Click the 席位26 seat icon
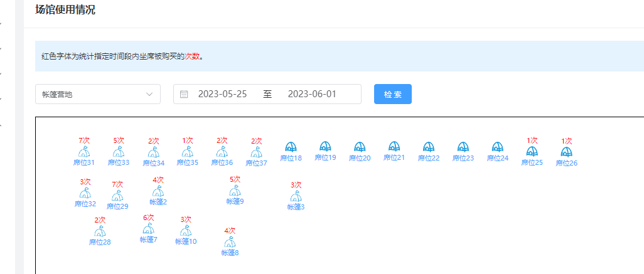 click(566, 152)
